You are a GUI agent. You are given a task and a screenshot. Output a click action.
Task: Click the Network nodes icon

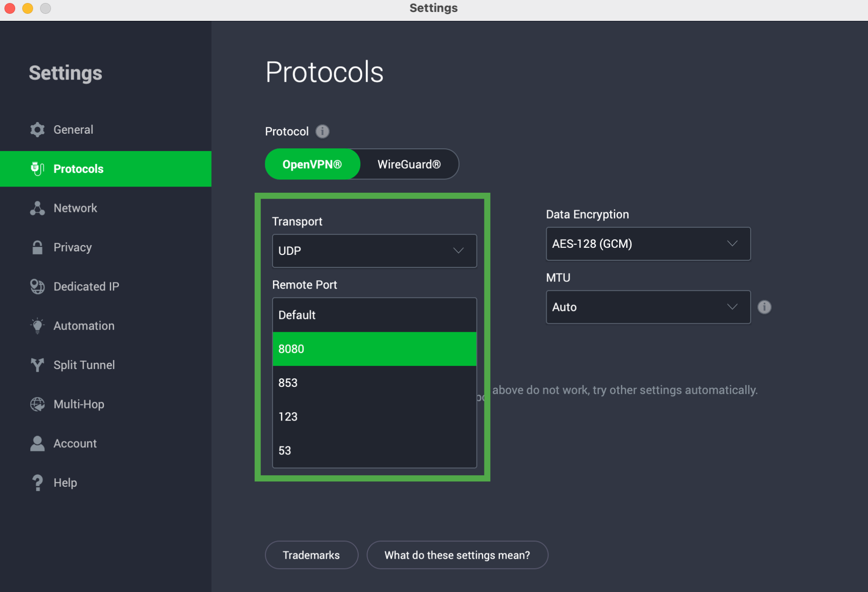click(37, 208)
